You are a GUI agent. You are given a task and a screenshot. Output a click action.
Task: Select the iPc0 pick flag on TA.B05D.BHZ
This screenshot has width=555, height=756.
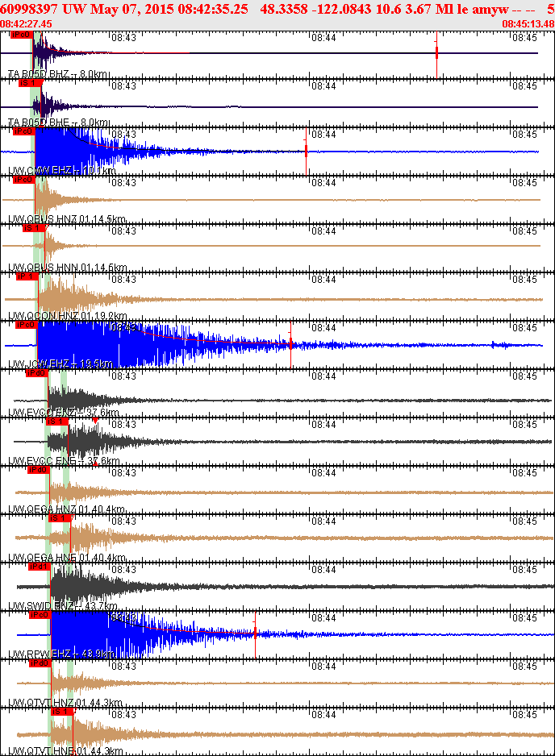[x=21, y=35]
